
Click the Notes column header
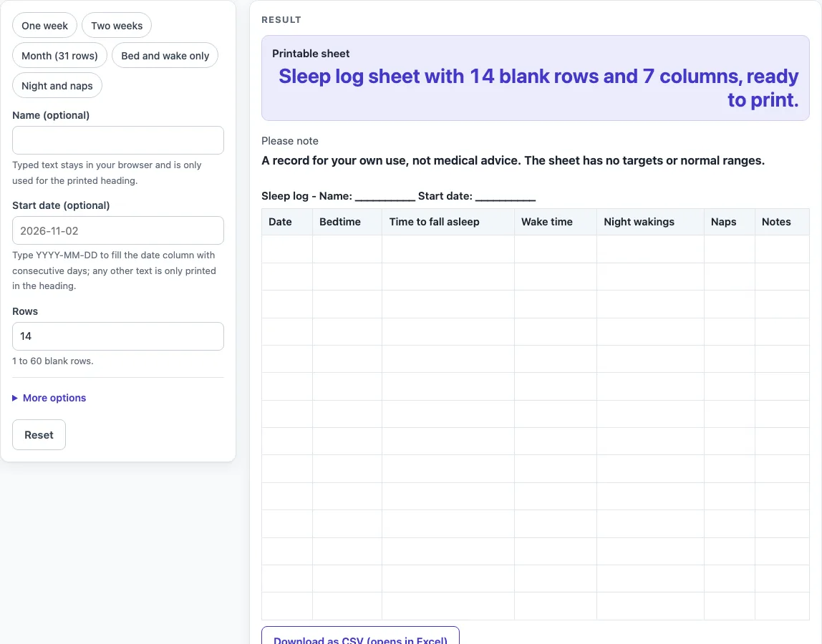pyautogui.click(x=782, y=222)
